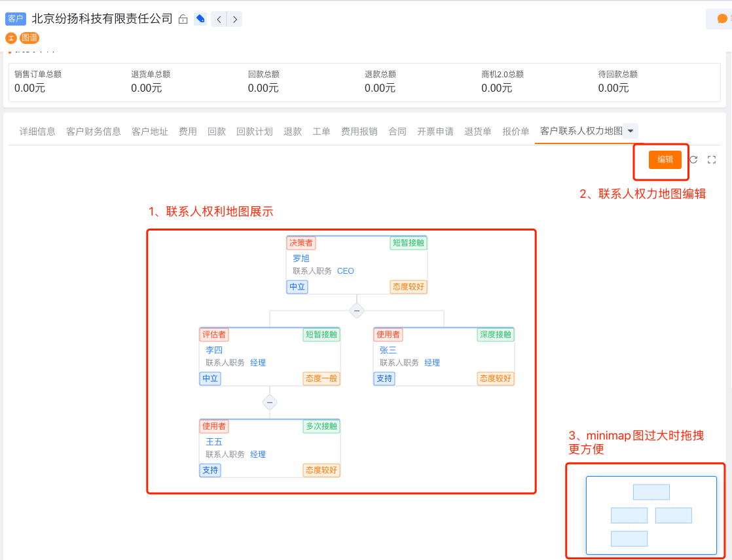Click 支持 tag on 张三 card
This screenshot has height=560, width=732.
pos(384,379)
